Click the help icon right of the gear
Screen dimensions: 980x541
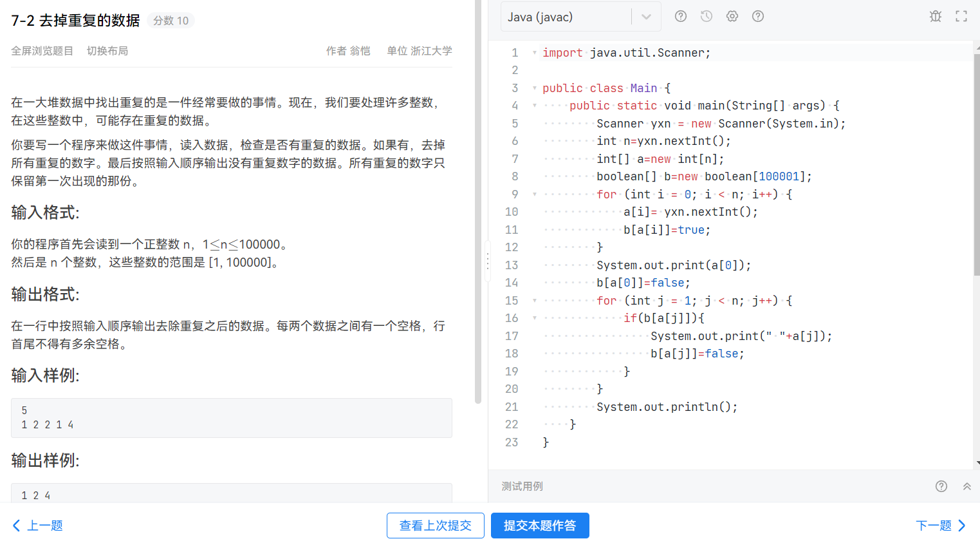pos(758,17)
